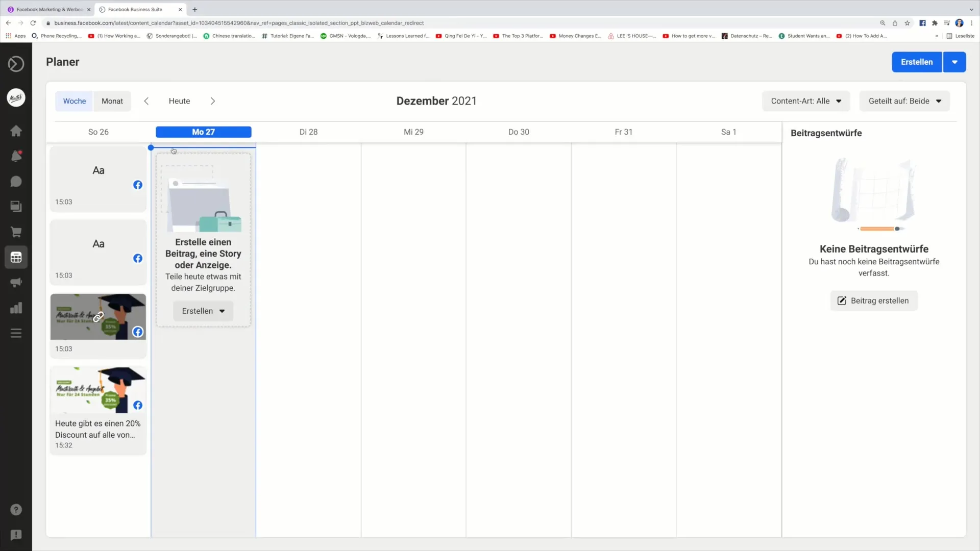Reload the page in browser

(x=33, y=23)
